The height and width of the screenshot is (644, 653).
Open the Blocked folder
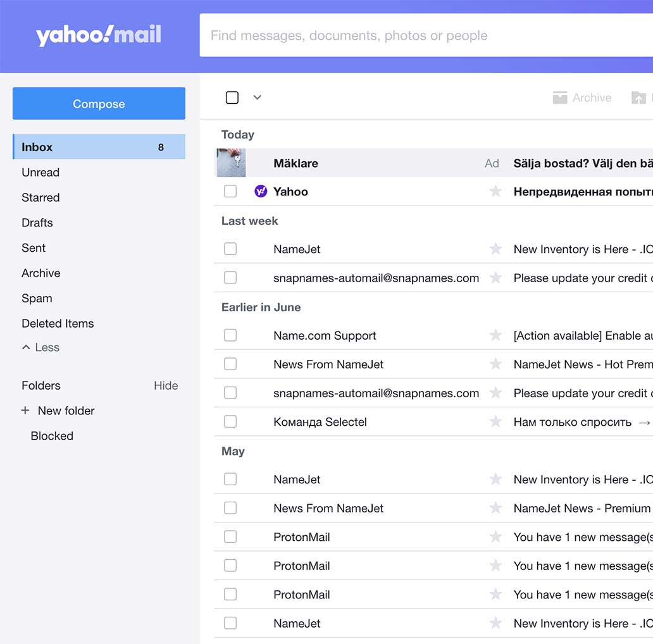(52, 436)
